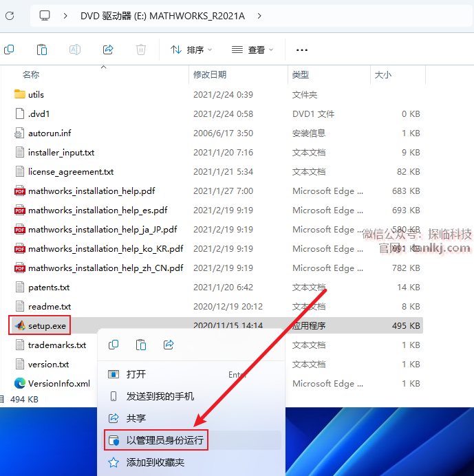The image size is (474, 476).
Task: Click the 2021/2/24 0:39 date of utils
Action: click(223, 95)
